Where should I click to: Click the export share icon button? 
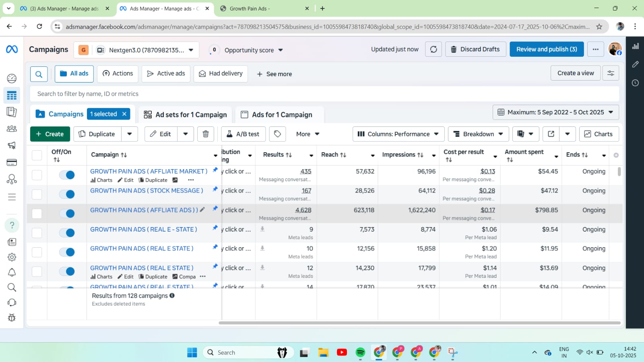click(551, 134)
